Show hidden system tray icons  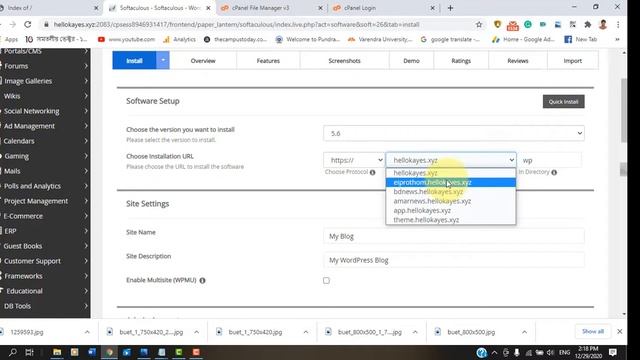pos(494,352)
